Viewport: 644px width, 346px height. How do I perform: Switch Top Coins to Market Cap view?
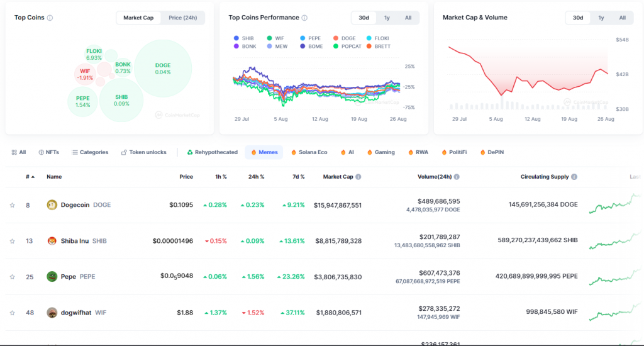[138, 18]
